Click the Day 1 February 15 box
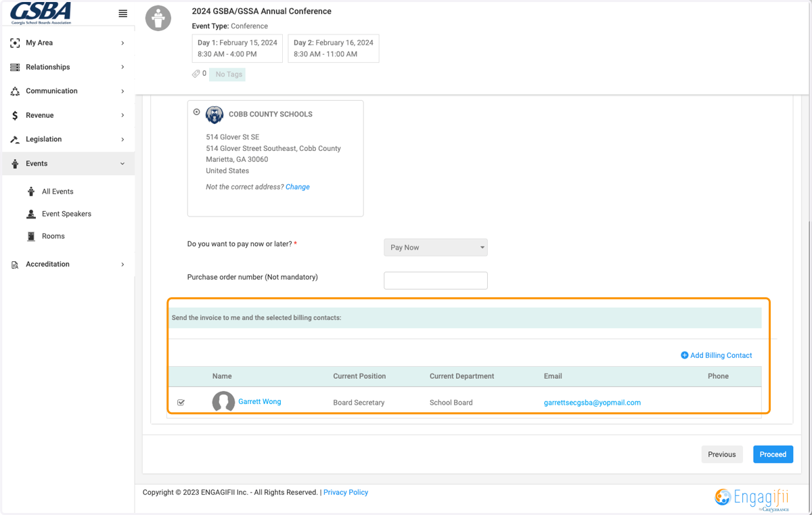Viewport: 812px width, 515px height. pyautogui.click(x=238, y=49)
